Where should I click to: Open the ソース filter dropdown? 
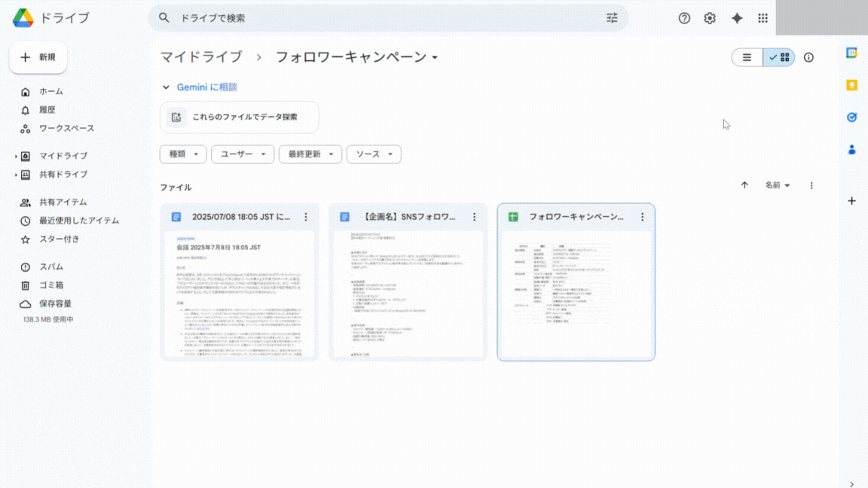(374, 154)
